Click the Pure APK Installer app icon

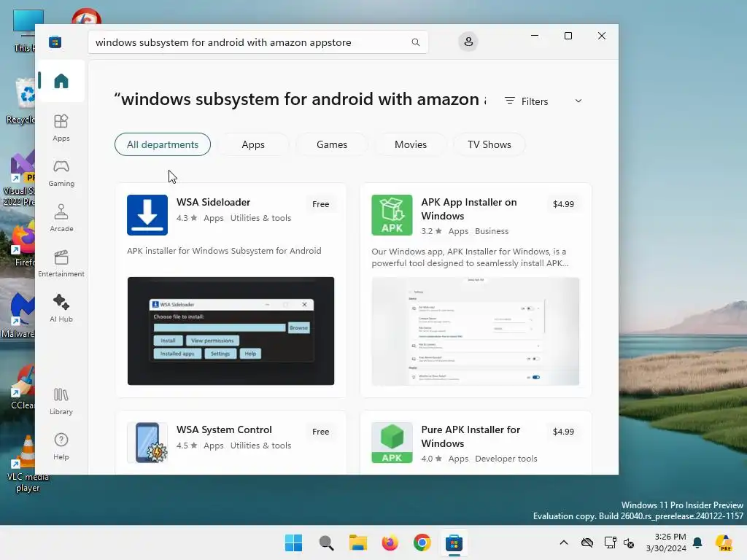pos(392,443)
